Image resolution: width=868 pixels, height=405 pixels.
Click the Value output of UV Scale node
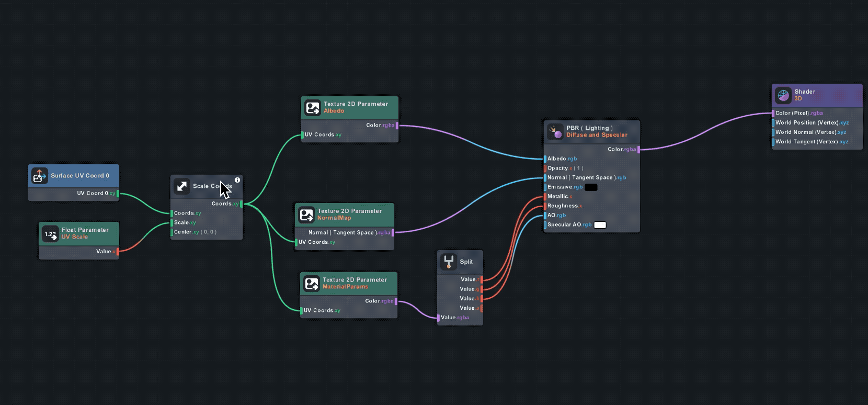point(118,252)
